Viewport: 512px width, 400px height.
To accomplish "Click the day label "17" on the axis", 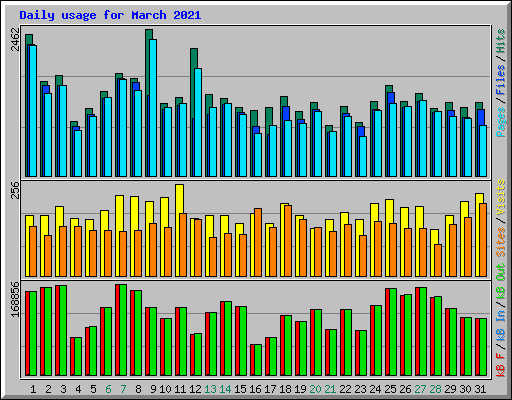I will (270, 389).
